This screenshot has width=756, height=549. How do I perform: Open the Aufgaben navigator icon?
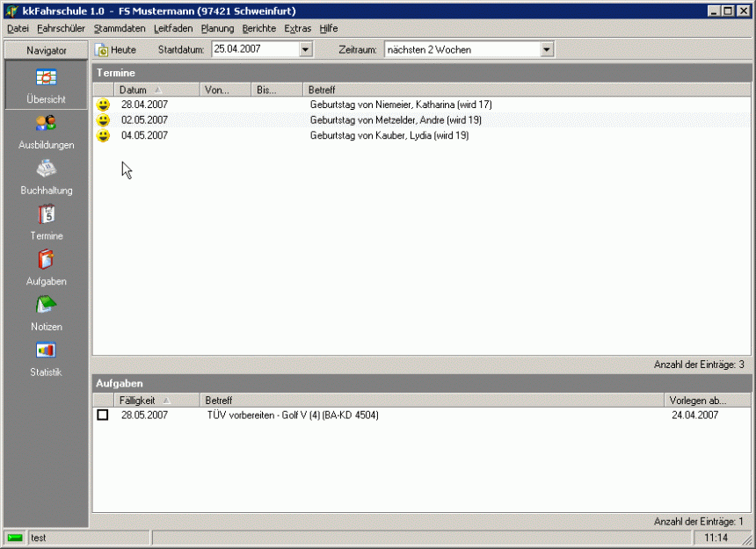tap(47, 259)
